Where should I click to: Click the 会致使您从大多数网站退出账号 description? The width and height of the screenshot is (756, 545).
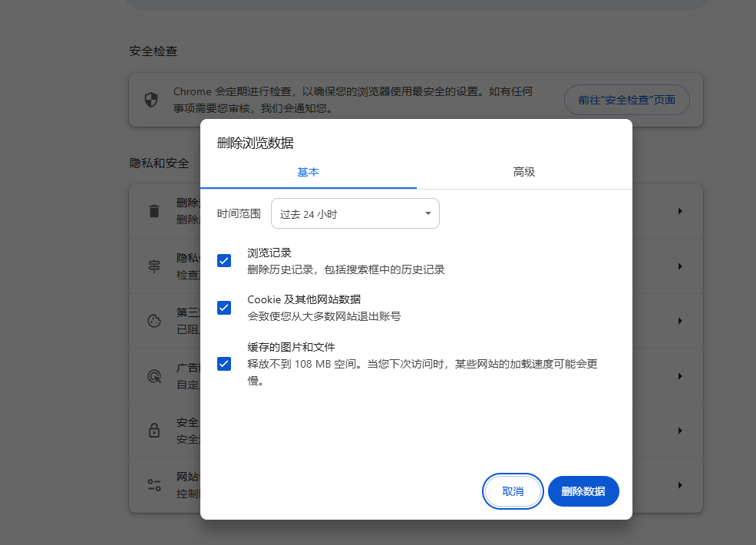tap(324, 316)
